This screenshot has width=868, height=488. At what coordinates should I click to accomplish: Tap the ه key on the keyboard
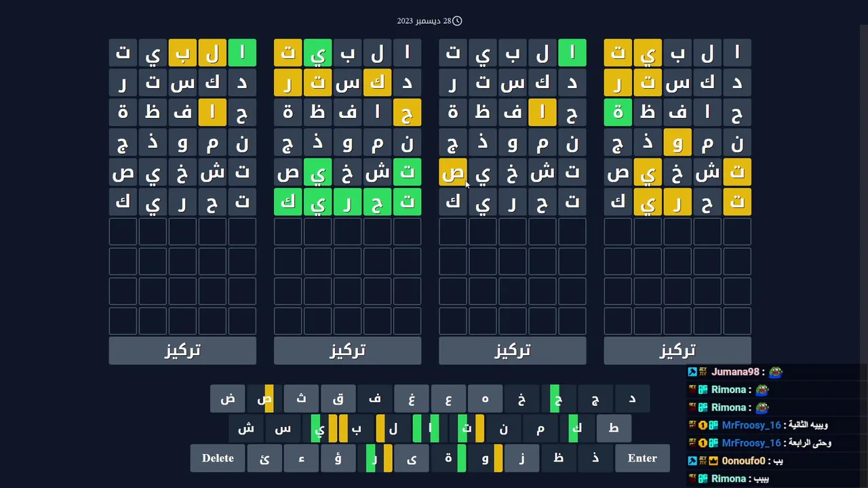(485, 399)
